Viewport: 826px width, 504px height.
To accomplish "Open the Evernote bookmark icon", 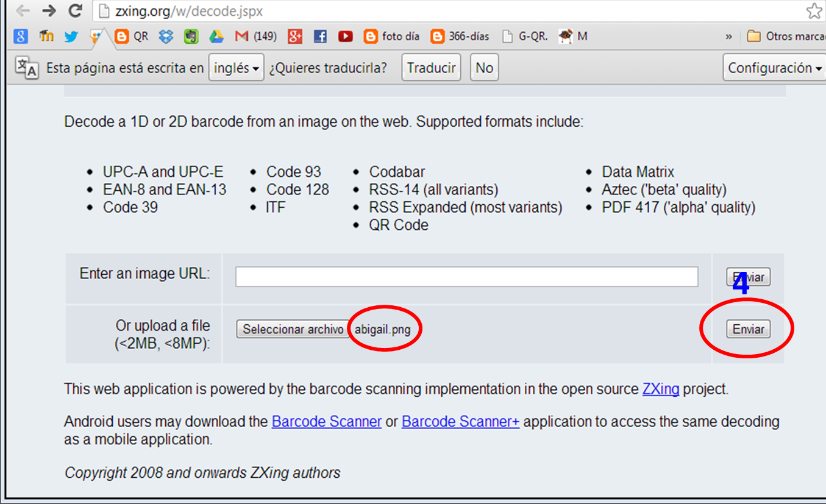I will [x=191, y=37].
